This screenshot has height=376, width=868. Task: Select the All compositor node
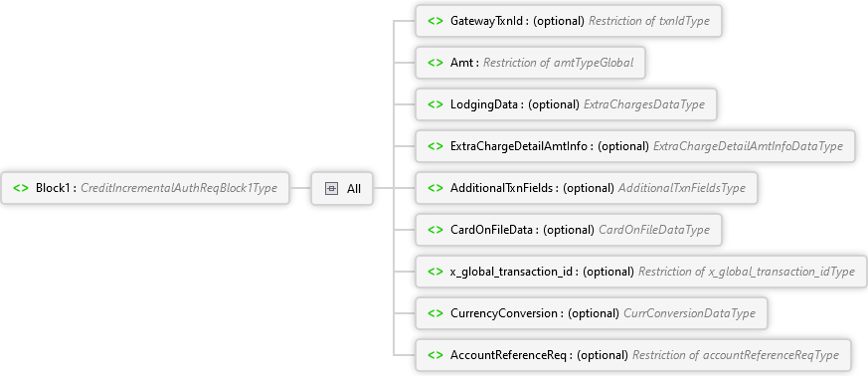pyautogui.click(x=342, y=188)
